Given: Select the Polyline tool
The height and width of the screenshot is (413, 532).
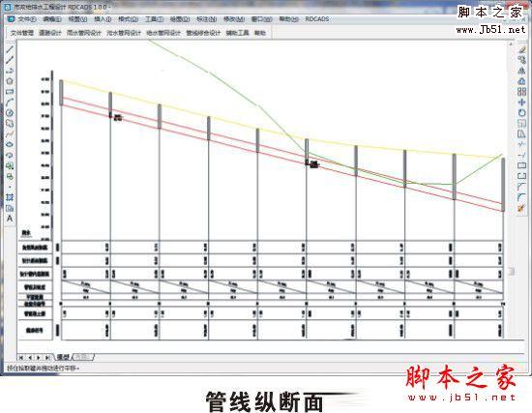Looking at the screenshot, I should point(10,71).
